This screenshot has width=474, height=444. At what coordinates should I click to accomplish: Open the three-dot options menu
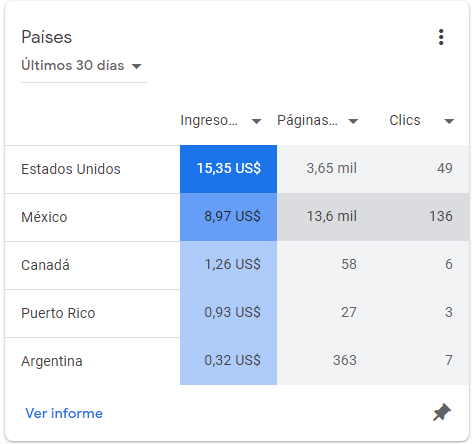(441, 37)
